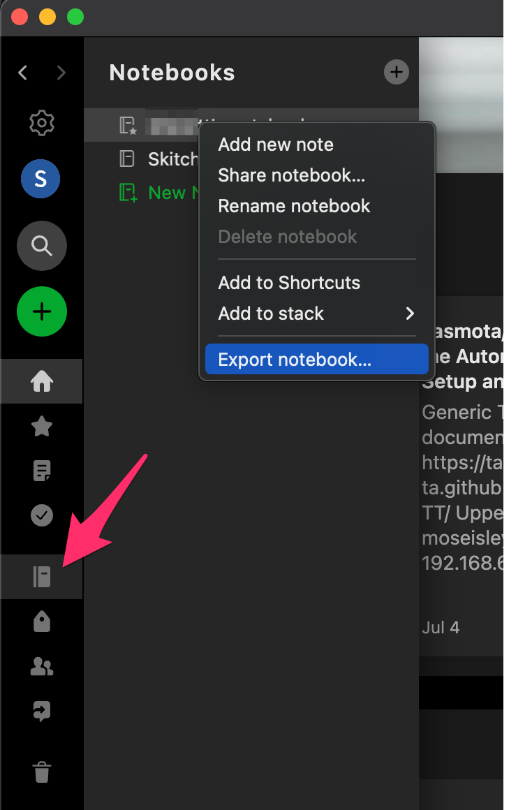Click the account avatar "S"
Viewport: 532px width, 810px height.
pyautogui.click(x=40, y=179)
